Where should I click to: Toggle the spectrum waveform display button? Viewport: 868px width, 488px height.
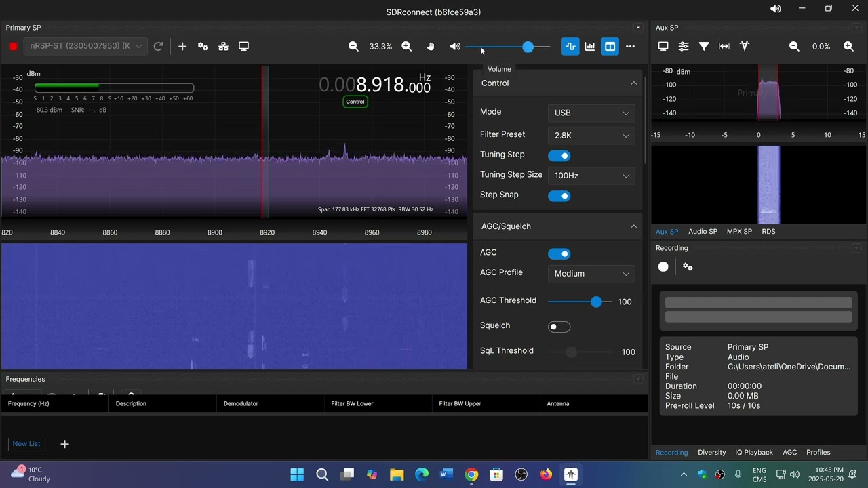(x=570, y=46)
